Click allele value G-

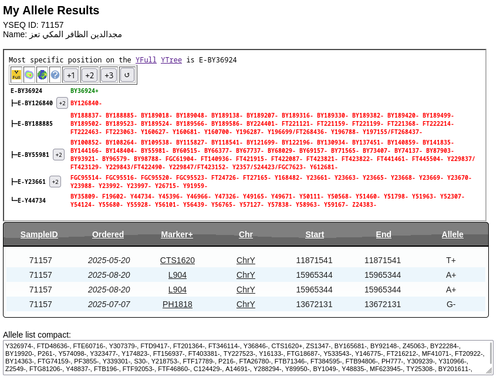tap(451, 304)
